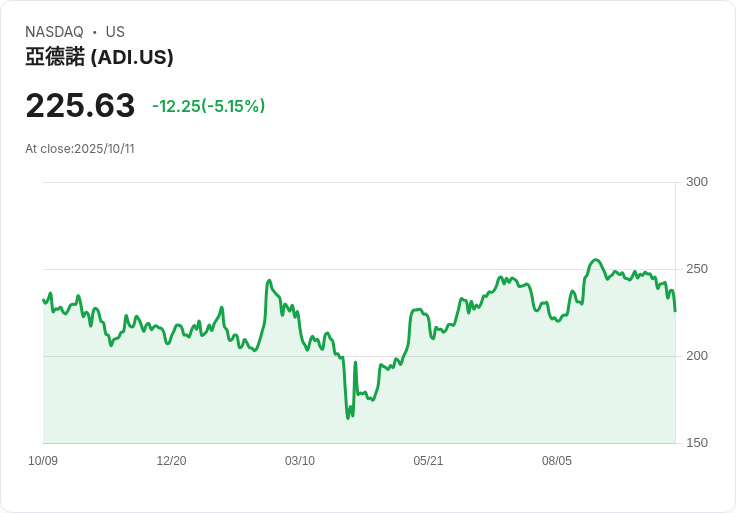This screenshot has height=513, width=736.
Task: Click the 200 y-axis label
Action: 697,356
